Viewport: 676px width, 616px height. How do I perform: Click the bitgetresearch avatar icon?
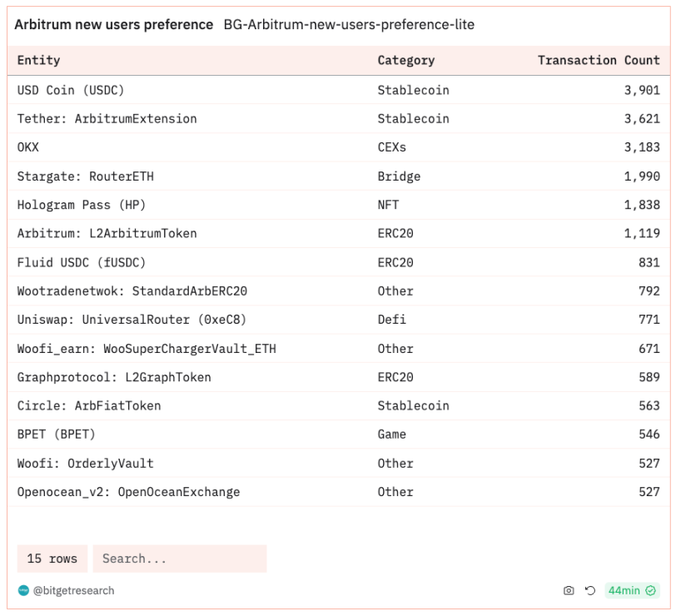point(23,591)
